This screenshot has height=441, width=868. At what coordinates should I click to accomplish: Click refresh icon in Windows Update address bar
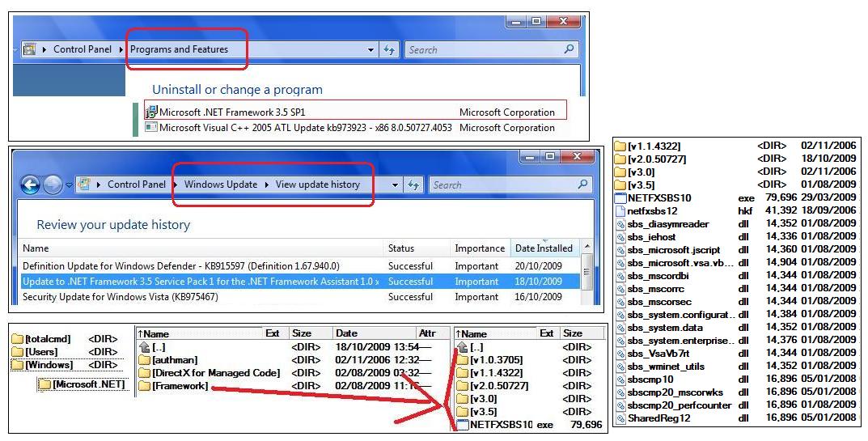413,185
